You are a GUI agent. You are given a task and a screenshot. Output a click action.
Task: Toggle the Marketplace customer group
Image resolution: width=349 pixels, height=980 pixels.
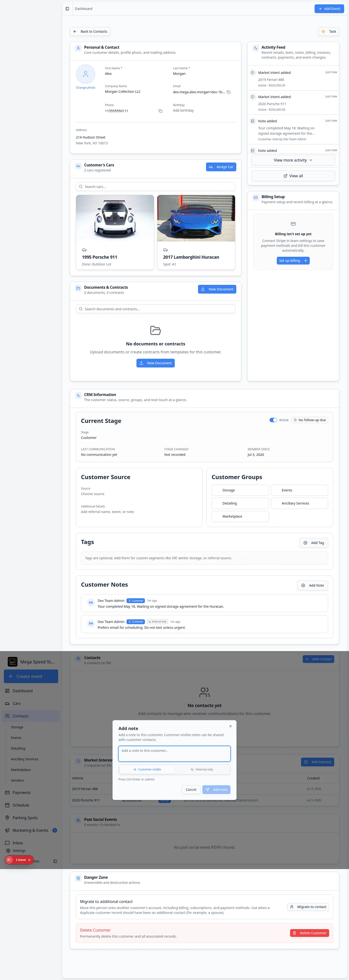(x=240, y=516)
